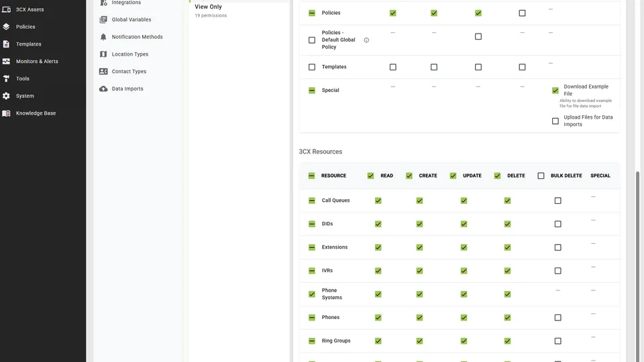This screenshot has width=644, height=362.
Task: Uncheck the Phone Systems row checkbox
Action: (312, 294)
